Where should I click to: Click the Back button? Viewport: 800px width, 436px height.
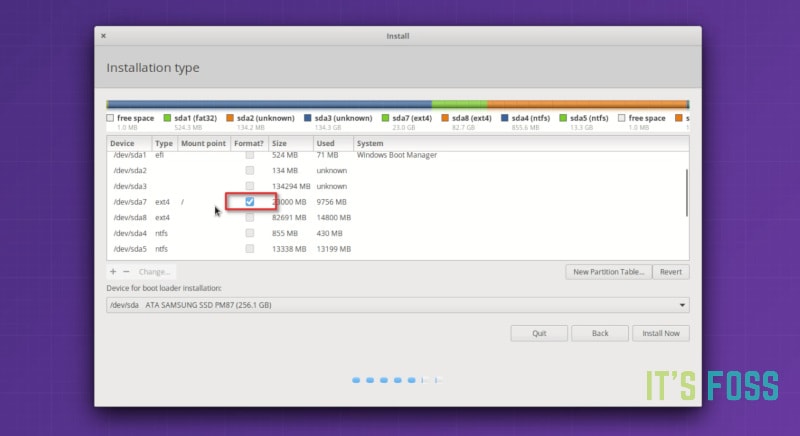tap(599, 333)
